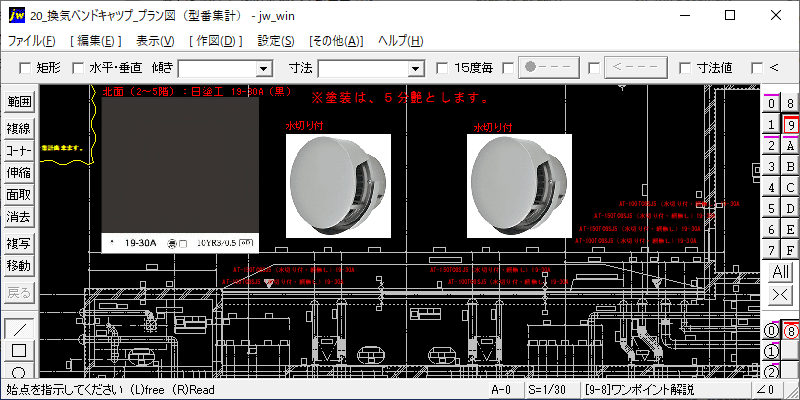The width and height of the screenshot is (800, 400).
Task: Open the 寸法 dimension dropdown
Action: [416, 68]
